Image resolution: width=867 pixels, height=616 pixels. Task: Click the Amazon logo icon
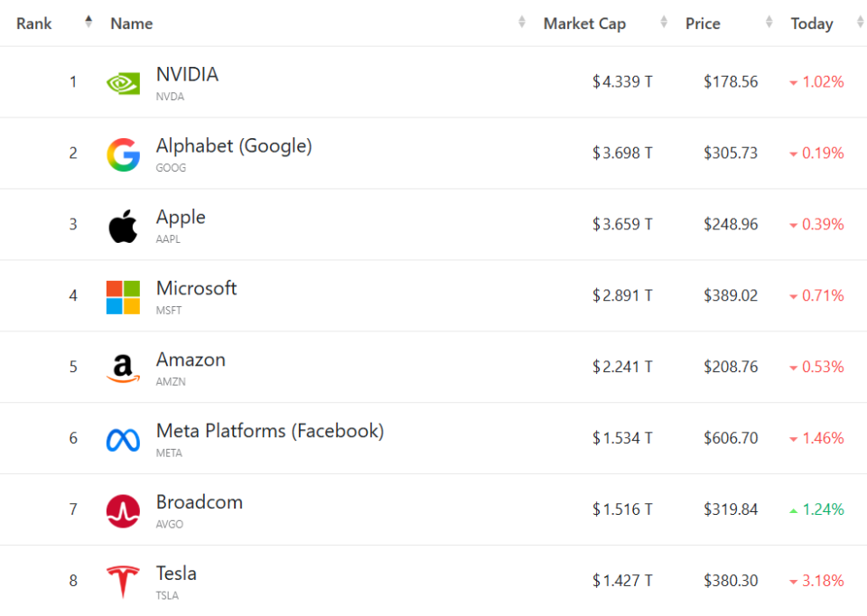(x=123, y=369)
